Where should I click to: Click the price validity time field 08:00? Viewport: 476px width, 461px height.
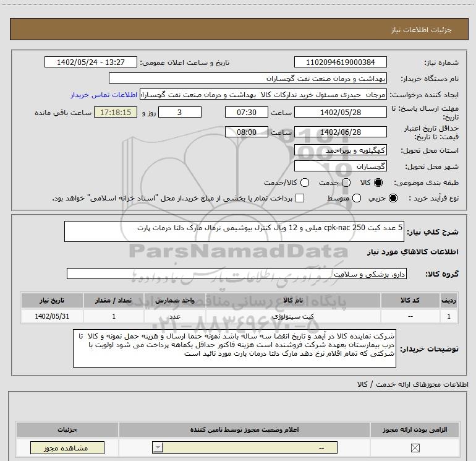point(247,132)
